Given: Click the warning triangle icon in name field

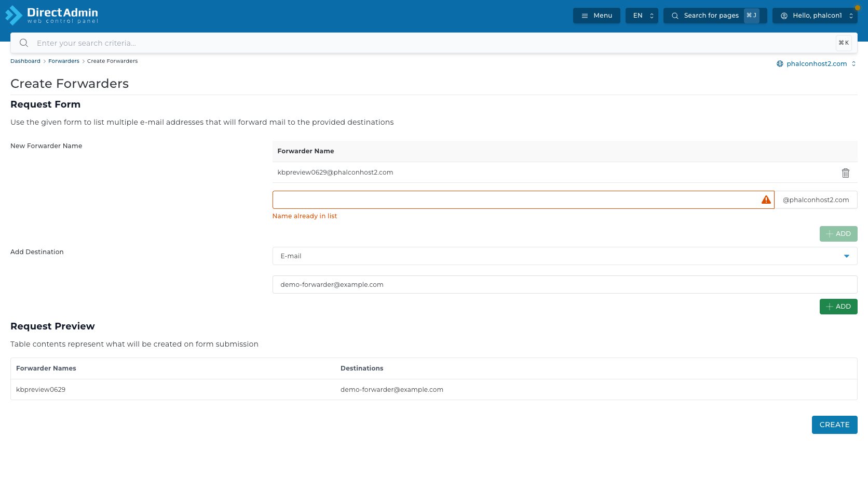Looking at the screenshot, I should click(766, 200).
